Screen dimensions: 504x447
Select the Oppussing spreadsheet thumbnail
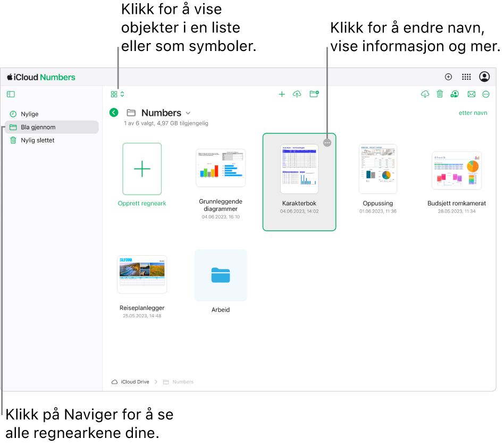(378, 168)
